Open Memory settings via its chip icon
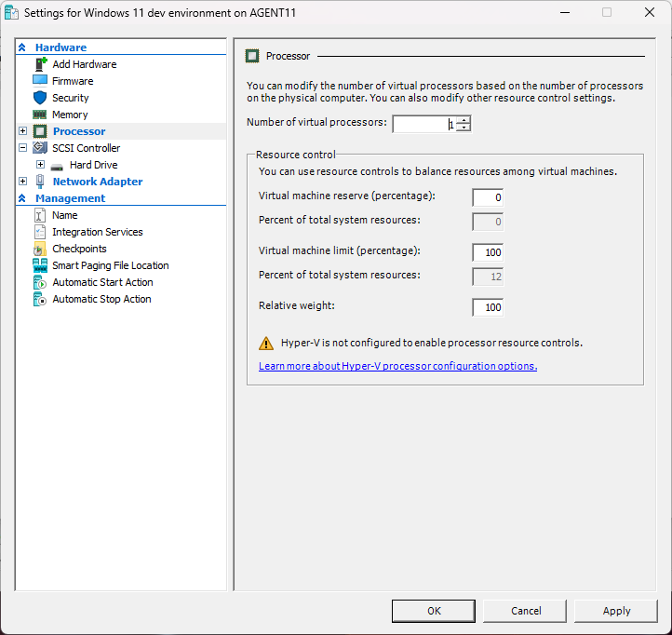Viewport: 672px width, 635px height. 40,115
